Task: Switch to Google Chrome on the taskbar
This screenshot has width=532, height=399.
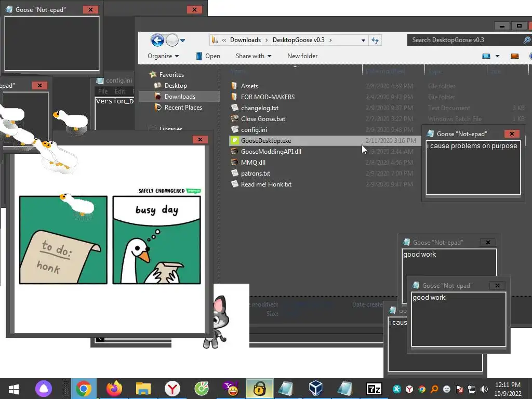Action: [x=84, y=389]
